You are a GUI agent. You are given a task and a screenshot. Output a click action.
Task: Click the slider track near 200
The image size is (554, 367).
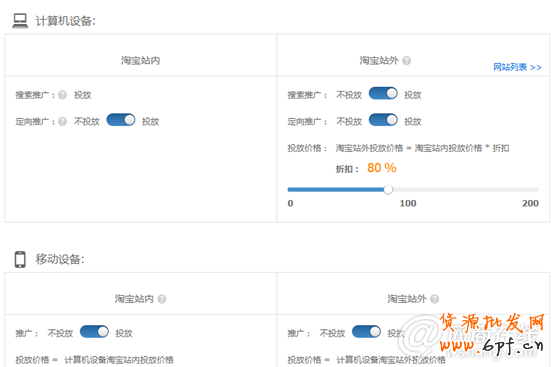point(530,190)
